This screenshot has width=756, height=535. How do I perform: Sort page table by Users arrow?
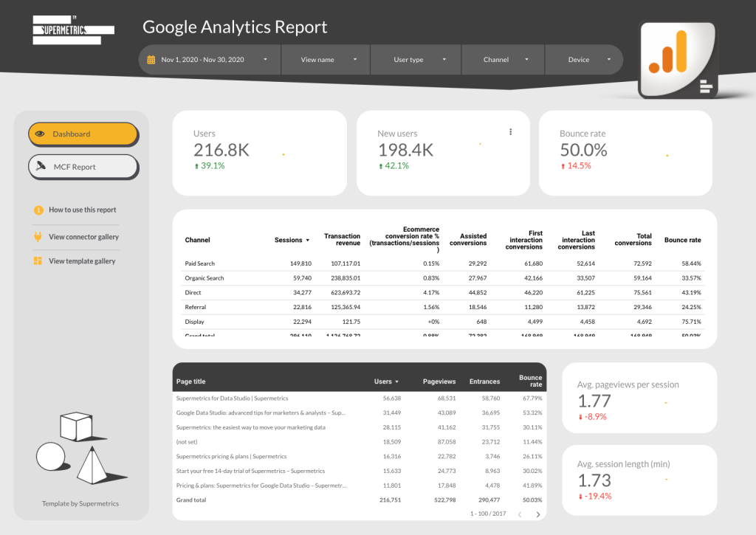coord(396,382)
